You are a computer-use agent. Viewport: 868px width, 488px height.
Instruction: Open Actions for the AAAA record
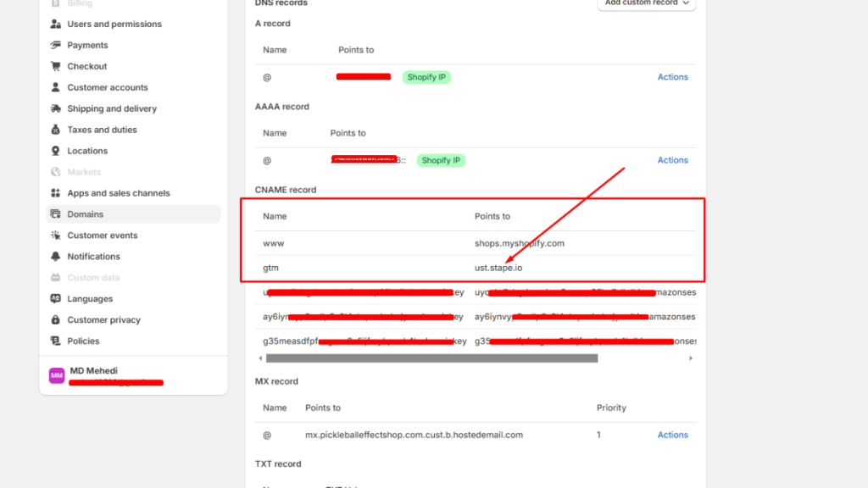click(x=672, y=160)
